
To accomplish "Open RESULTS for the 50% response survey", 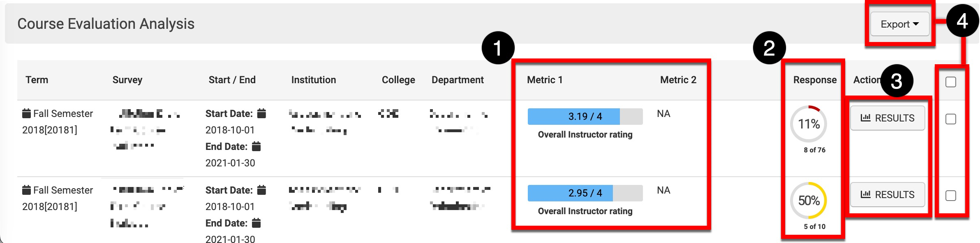I will coord(888,195).
